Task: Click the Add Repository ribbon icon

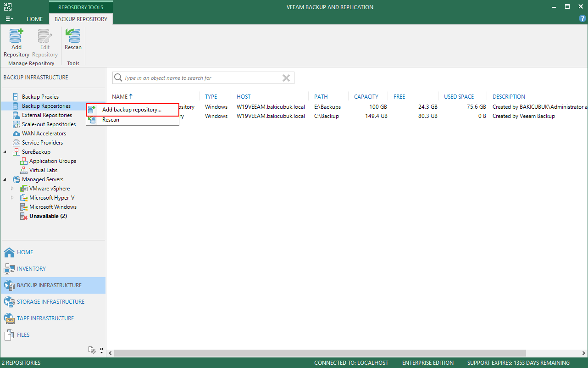Action: 17,43
